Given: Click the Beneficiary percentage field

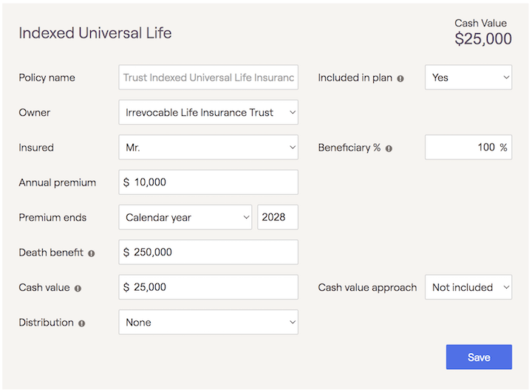Looking at the screenshot, I should (x=468, y=147).
